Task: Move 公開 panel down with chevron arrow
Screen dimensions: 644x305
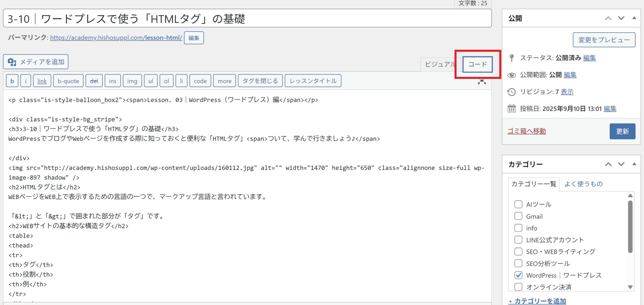Action: point(621,18)
